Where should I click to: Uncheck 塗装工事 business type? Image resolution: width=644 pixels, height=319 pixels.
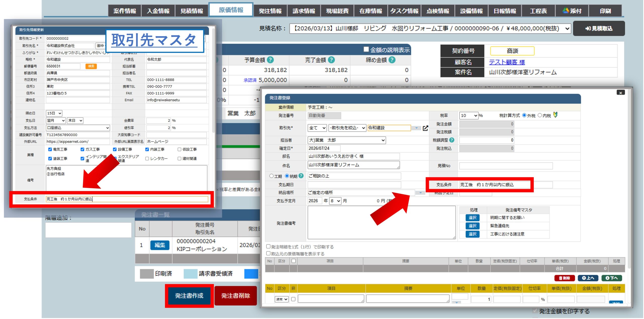(50, 158)
